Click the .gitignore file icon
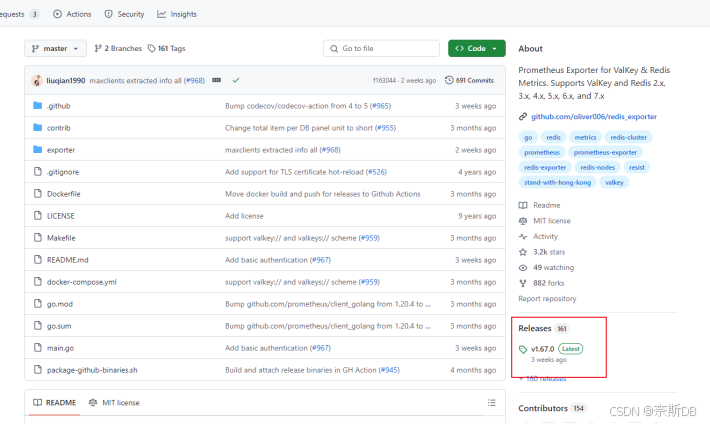 38,172
